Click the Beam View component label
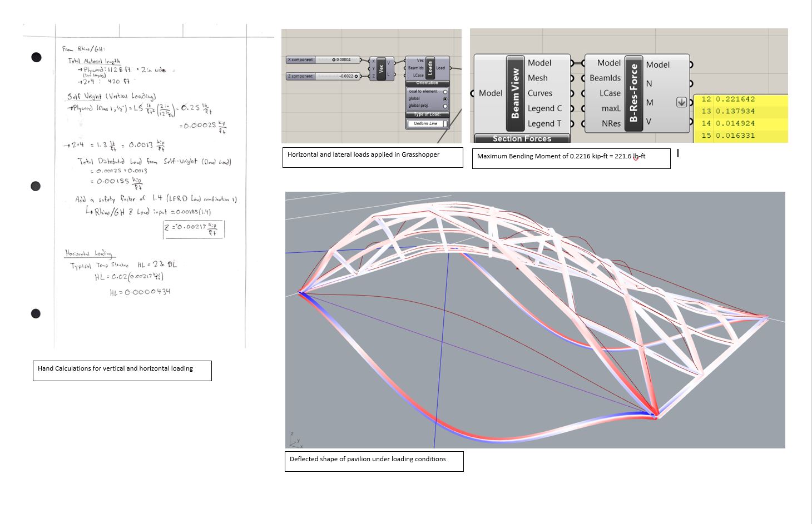Viewport: 812px width, 524px height. coord(515,93)
